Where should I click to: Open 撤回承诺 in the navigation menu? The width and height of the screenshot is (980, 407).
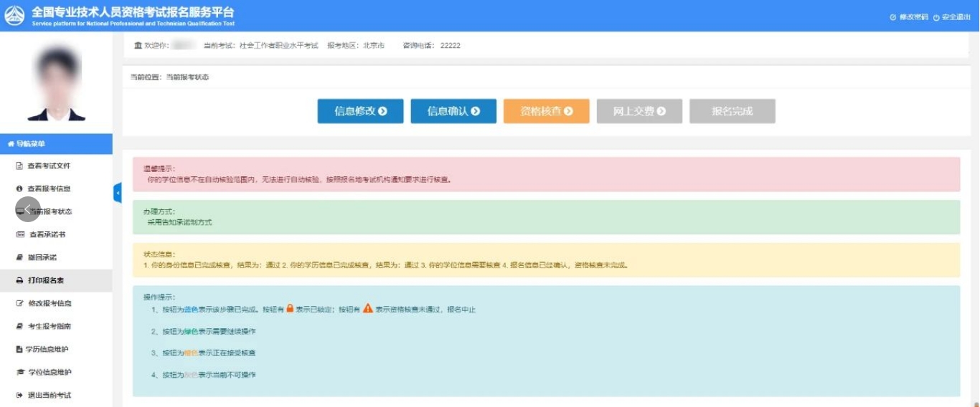tap(56, 257)
